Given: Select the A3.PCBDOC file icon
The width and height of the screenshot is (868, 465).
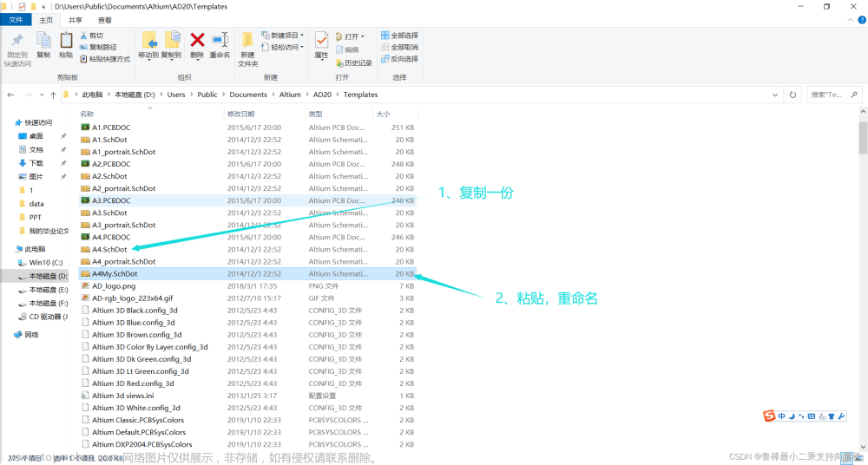Looking at the screenshot, I should click(85, 200).
